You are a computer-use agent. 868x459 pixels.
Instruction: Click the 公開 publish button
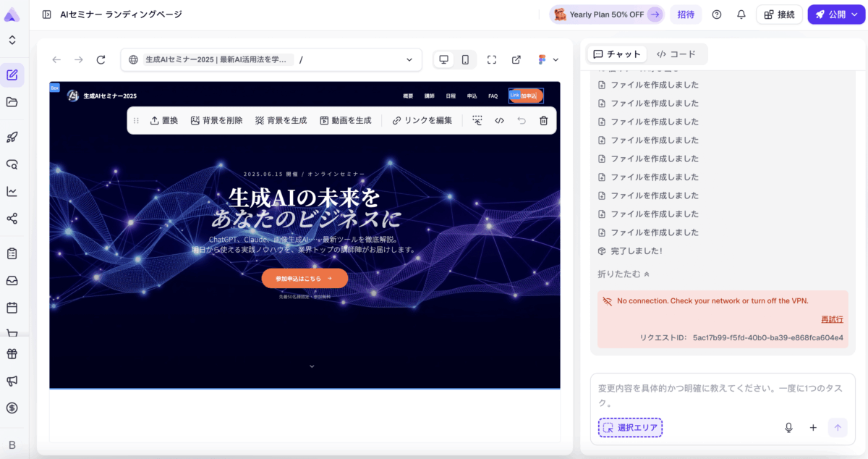[x=836, y=14]
